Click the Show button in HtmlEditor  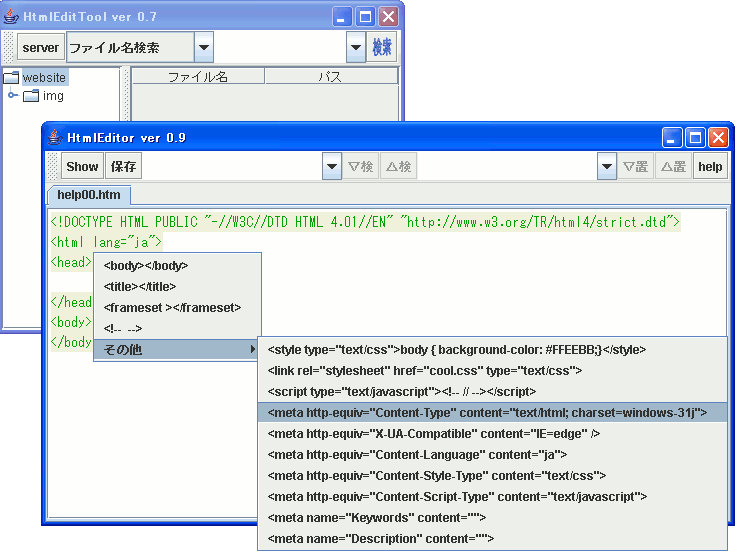[82, 167]
